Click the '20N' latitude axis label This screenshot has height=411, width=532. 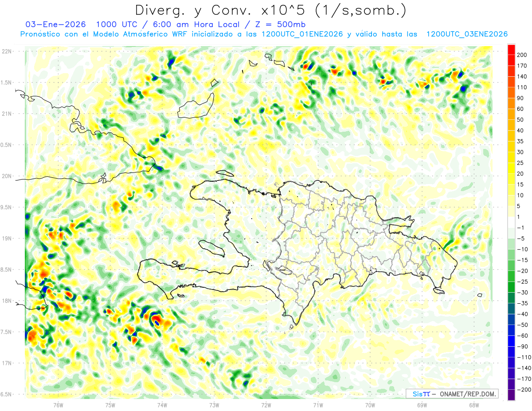tap(6, 176)
